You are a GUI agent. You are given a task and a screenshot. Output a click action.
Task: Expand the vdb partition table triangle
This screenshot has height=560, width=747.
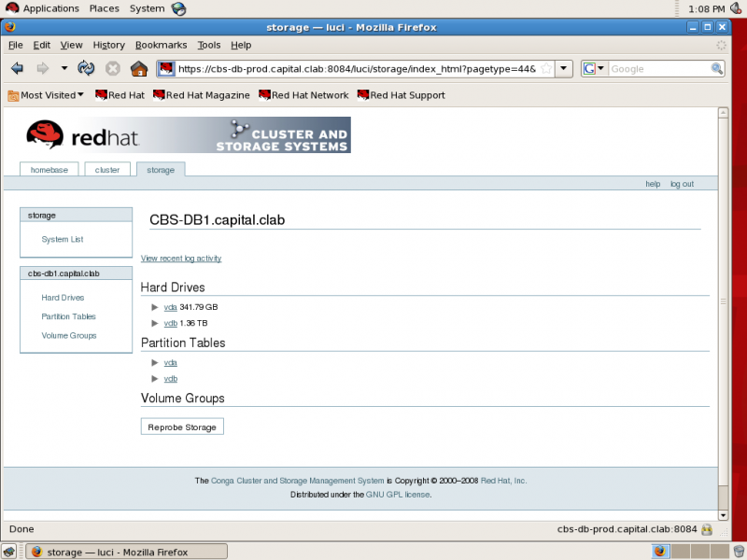(x=154, y=379)
